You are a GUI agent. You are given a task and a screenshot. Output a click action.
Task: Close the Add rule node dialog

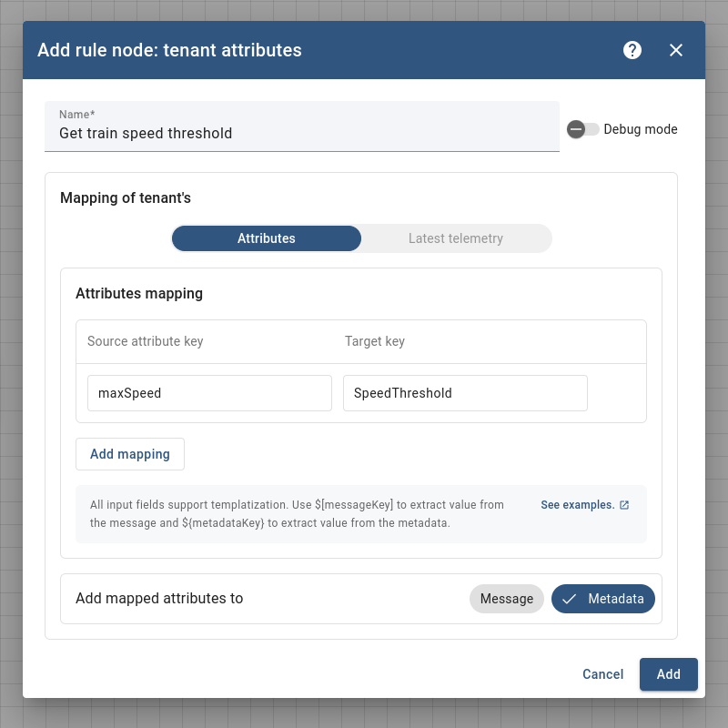(x=676, y=50)
